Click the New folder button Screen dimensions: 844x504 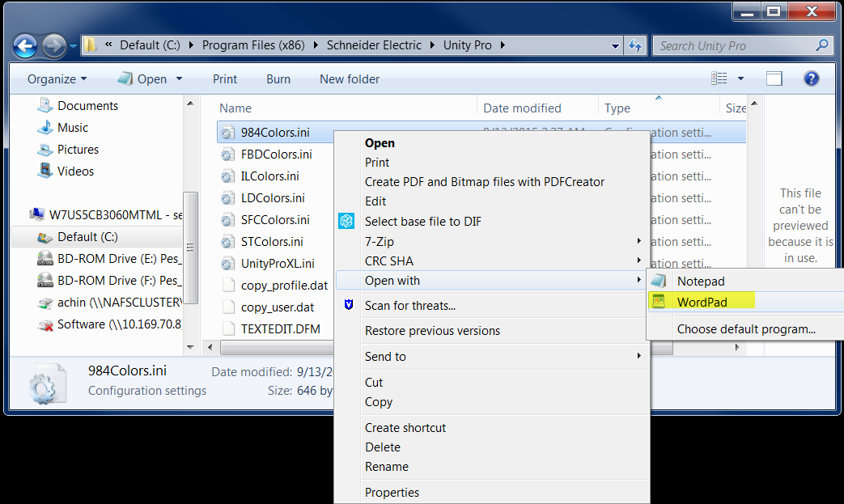coord(350,79)
